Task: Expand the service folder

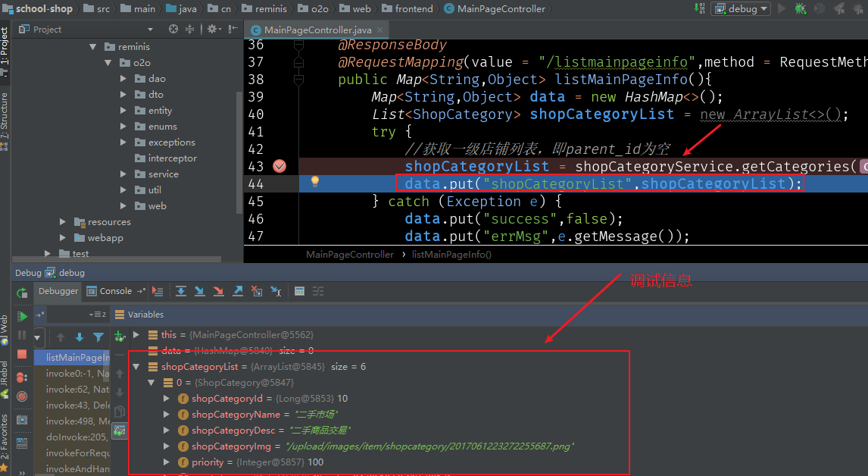Action: (123, 174)
